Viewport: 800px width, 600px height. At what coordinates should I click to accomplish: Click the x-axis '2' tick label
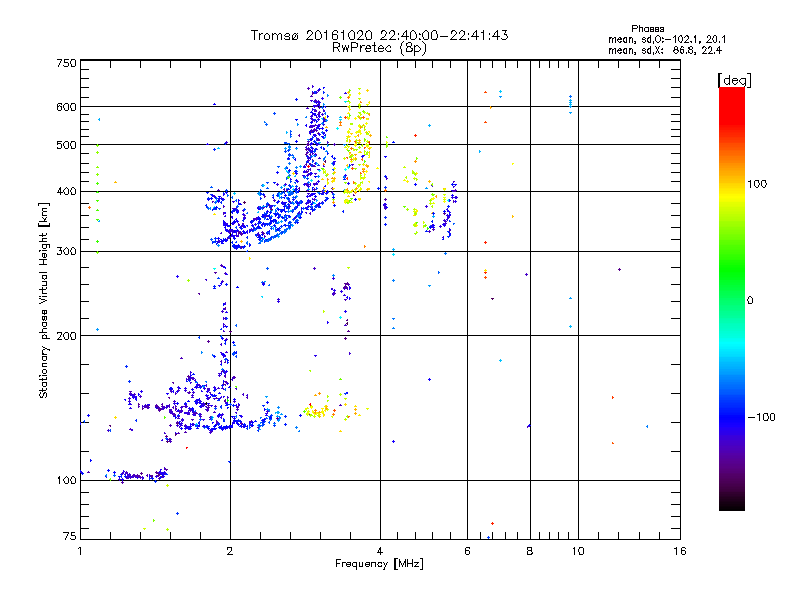point(230,551)
